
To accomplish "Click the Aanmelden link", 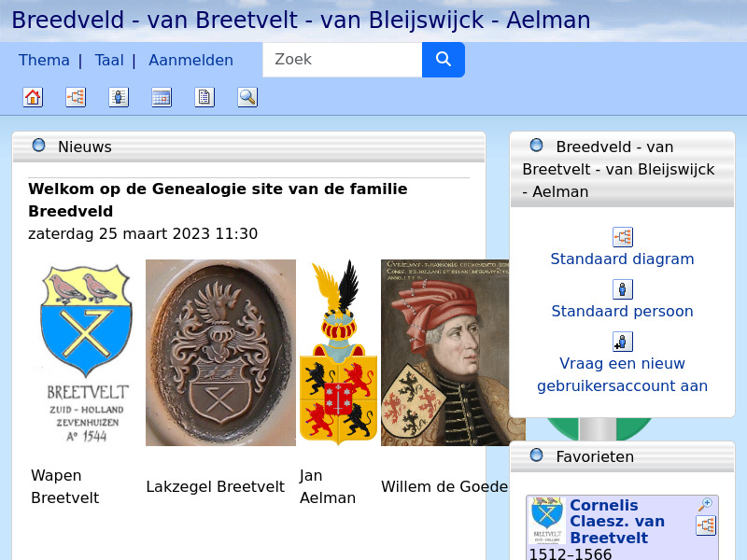I will tap(190, 59).
